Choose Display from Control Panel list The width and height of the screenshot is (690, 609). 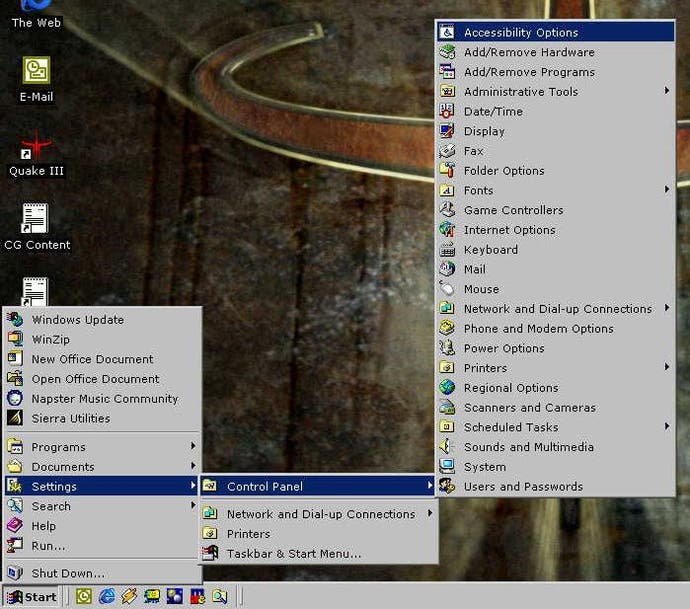[556, 131]
